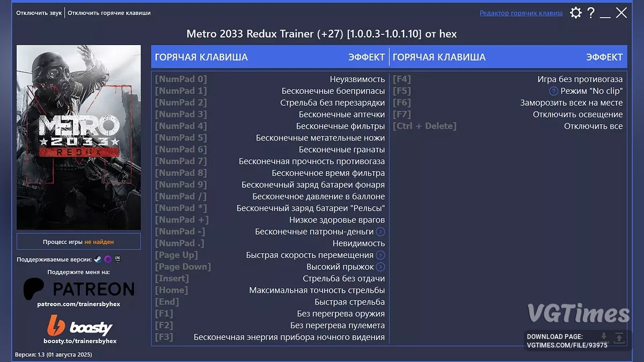The width and height of the screenshot is (644, 362).
Task: Click the Epic Games supported version icon
Action: pyautogui.click(x=118, y=259)
